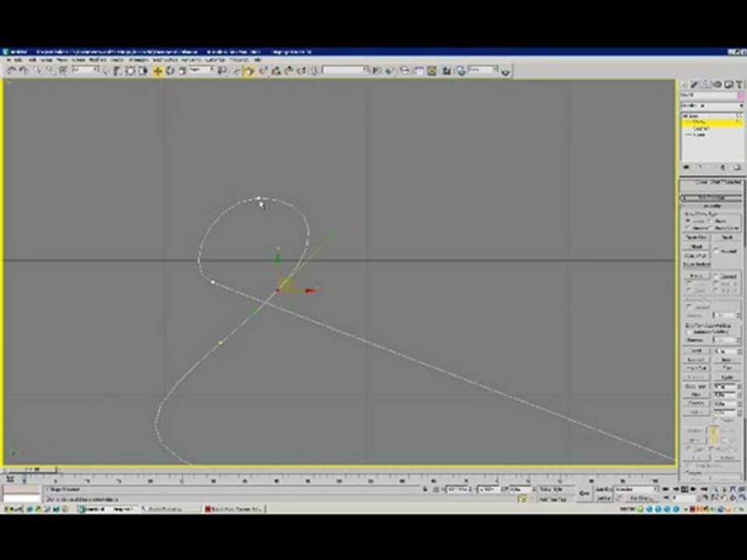Click the Use Pivot Point Center icon
This screenshot has height=560, width=747.
pyautogui.click(x=222, y=71)
